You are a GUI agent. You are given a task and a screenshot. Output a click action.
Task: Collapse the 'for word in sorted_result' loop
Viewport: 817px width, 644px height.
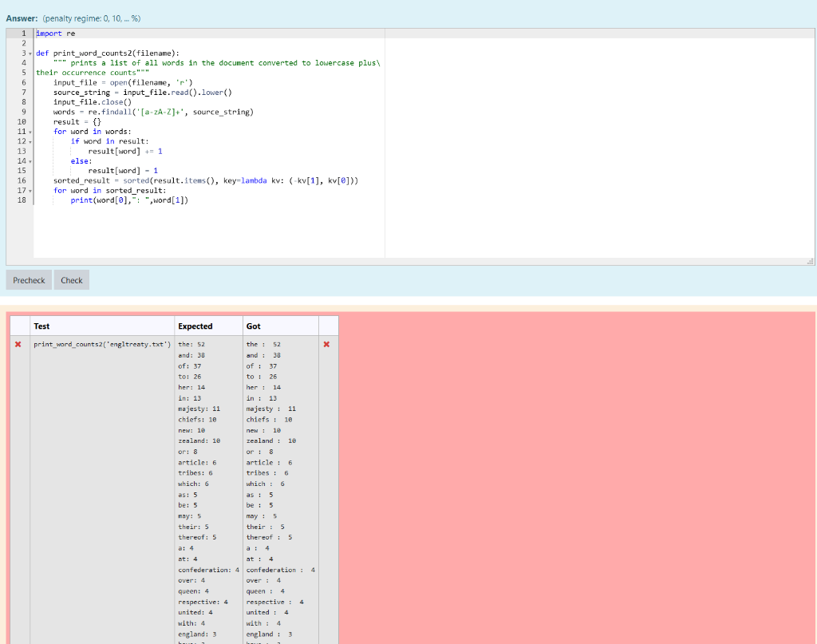(29, 190)
